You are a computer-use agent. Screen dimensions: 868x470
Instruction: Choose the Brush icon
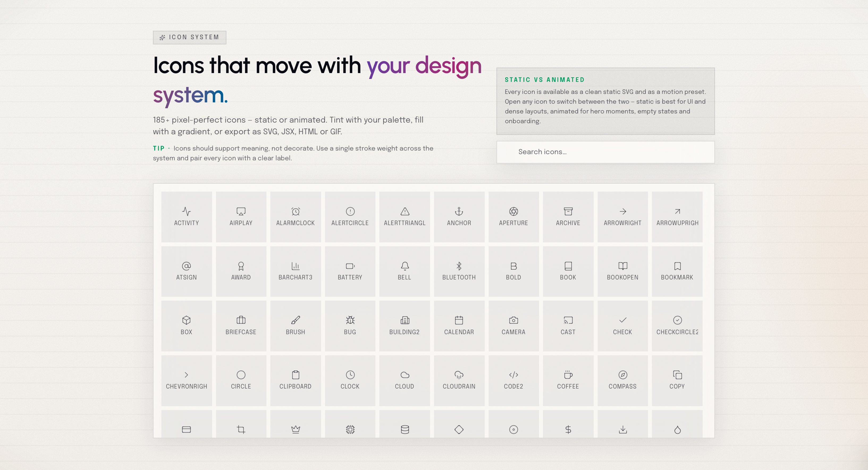coord(296,326)
